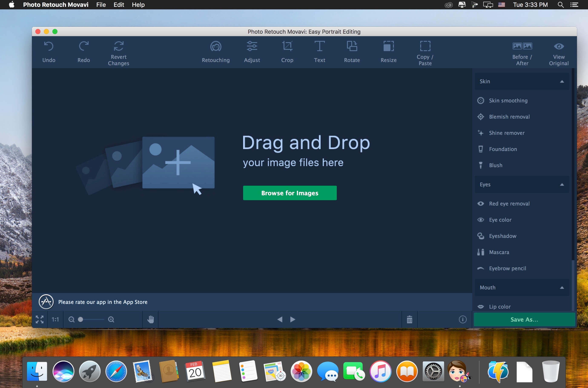Viewport: 588px width, 388px height.
Task: Collapse the Skin section
Action: [562, 81]
